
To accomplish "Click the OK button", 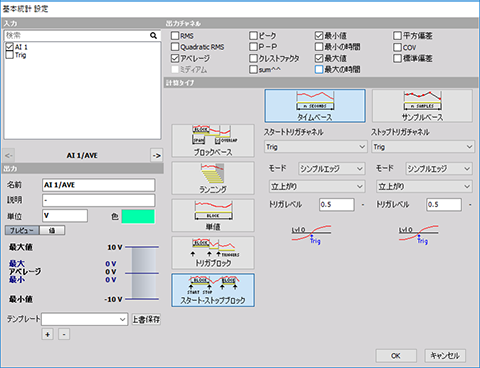I will pos(396,356).
